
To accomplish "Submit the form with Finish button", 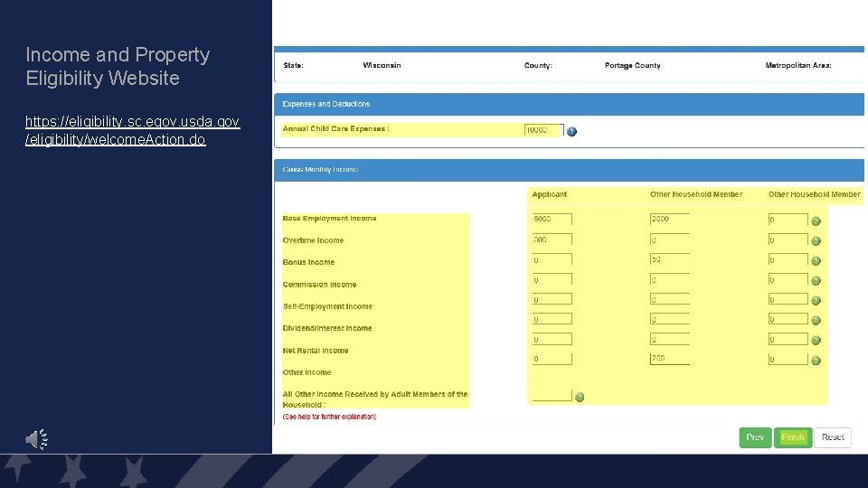I will tap(793, 437).
